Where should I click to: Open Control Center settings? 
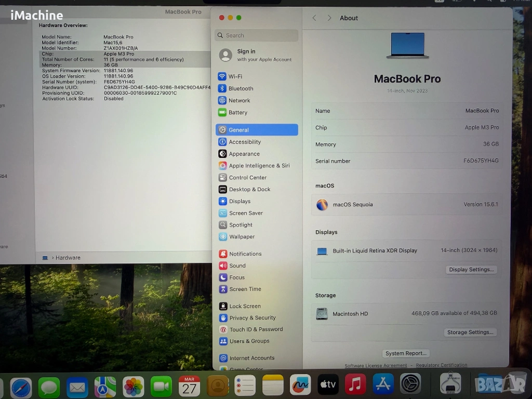tap(247, 178)
